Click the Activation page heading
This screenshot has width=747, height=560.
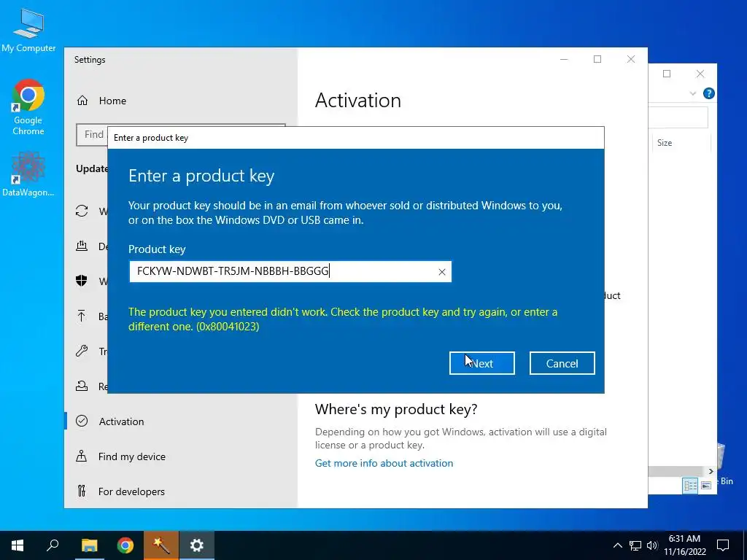click(x=357, y=101)
